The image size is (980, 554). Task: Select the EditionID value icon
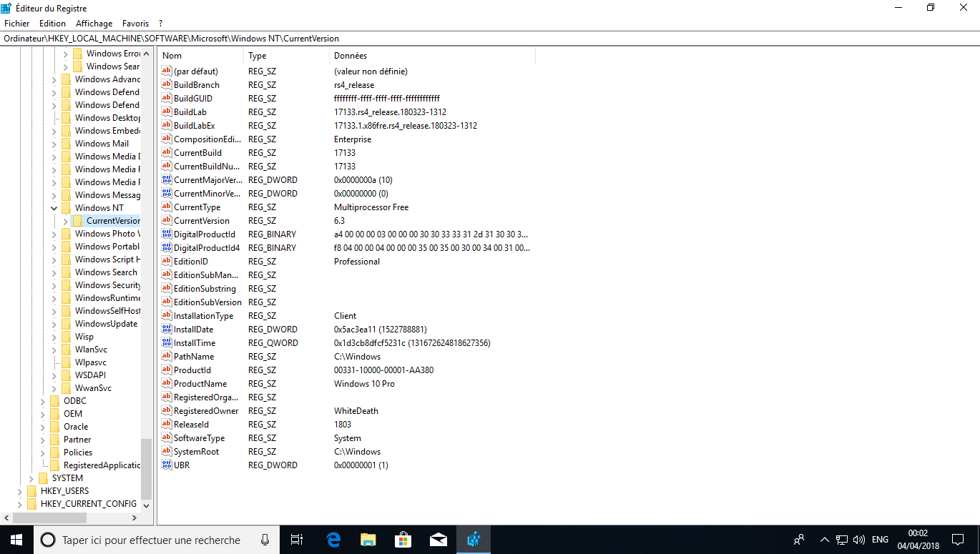[x=167, y=262]
